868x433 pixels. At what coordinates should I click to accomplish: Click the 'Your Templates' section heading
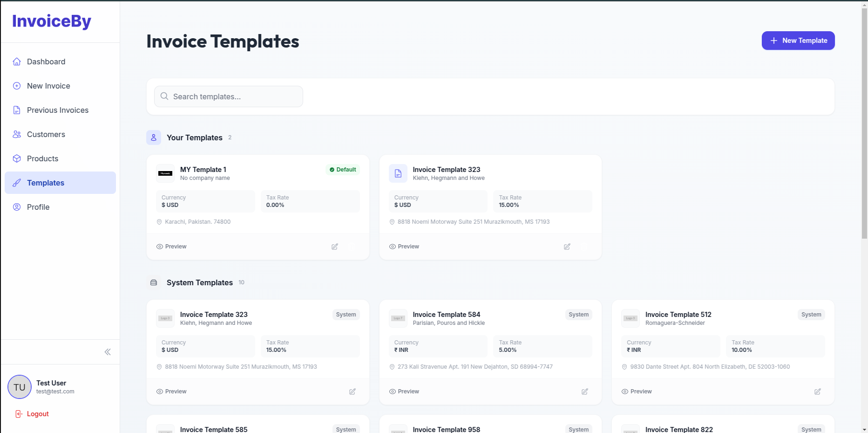(195, 137)
